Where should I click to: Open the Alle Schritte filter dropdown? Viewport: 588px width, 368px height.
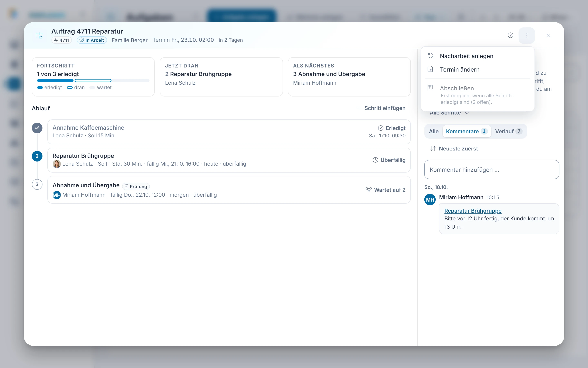click(449, 113)
